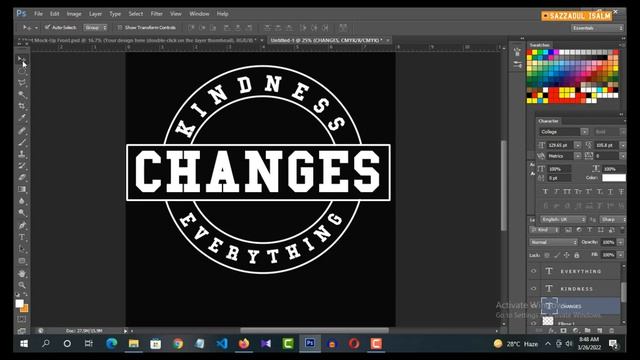Select the Pen tool
The width and height of the screenshot is (640, 360).
tap(22, 225)
